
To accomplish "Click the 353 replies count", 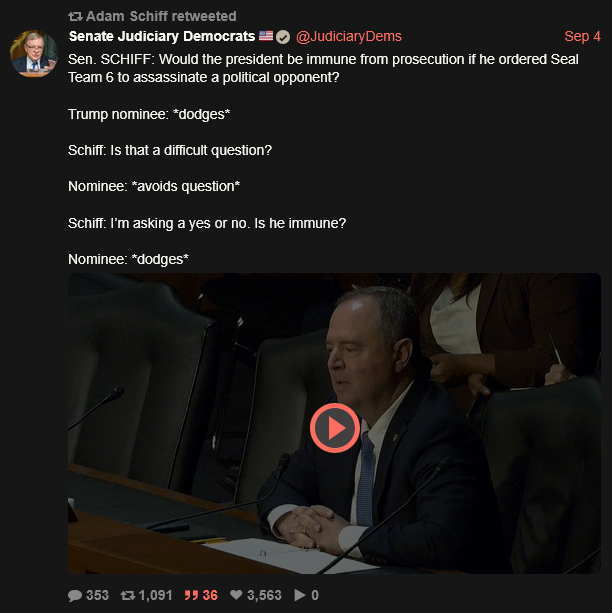I will [x=97, y=595].
